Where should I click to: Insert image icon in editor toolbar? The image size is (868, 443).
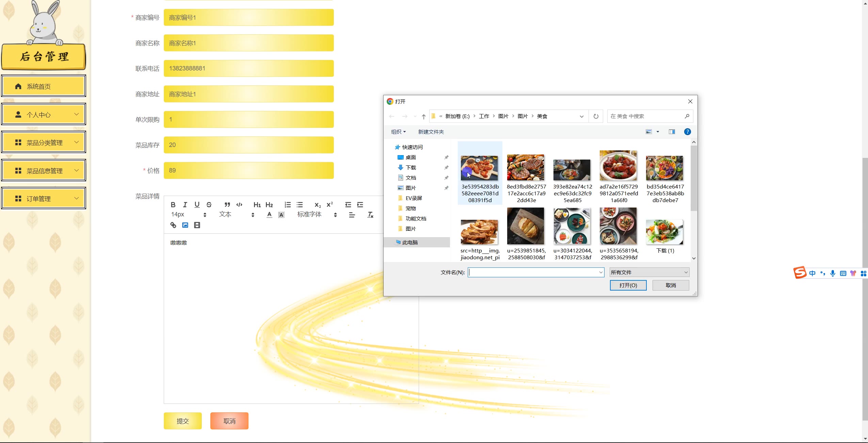tap(185, 225)
